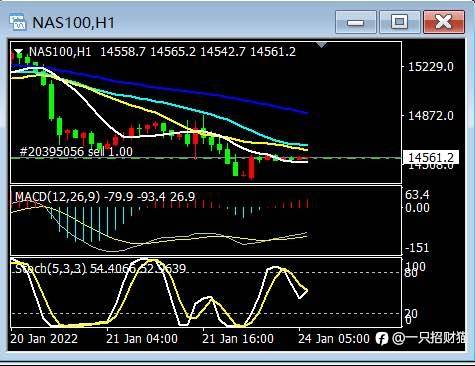Click the 15229.0 price scale value
The height and width of the screenshot is (366, 475).
[431, 67]
